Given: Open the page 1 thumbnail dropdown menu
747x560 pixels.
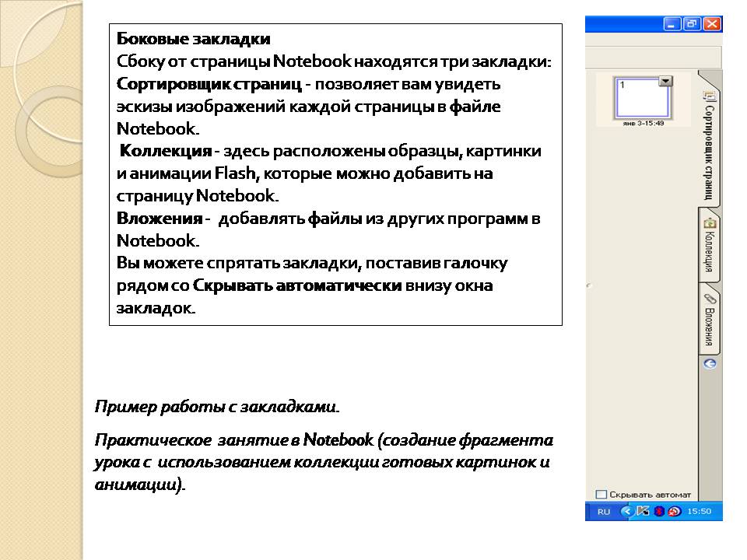Looking at the screenshot, I should point(665,82).
